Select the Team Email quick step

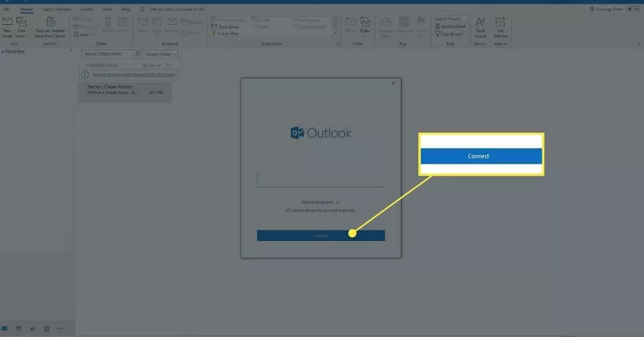[x=225, y=27]
